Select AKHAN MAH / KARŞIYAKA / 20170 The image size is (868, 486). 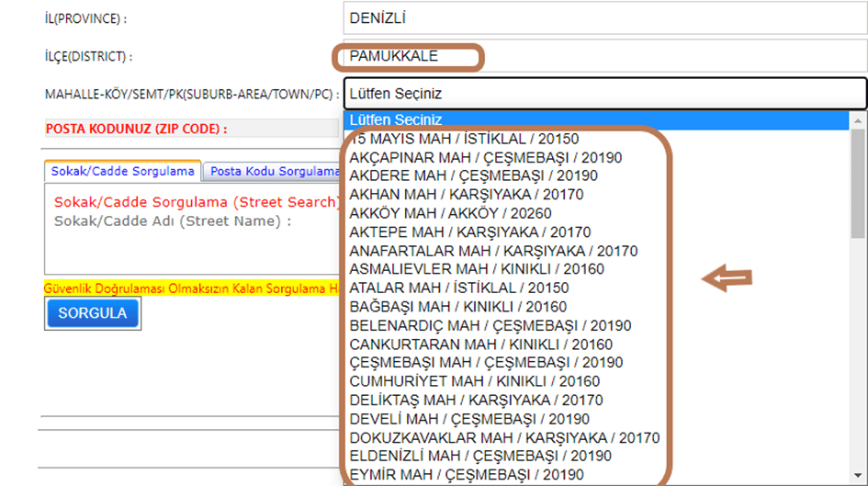pyautogui.click(x=466, y=195)
